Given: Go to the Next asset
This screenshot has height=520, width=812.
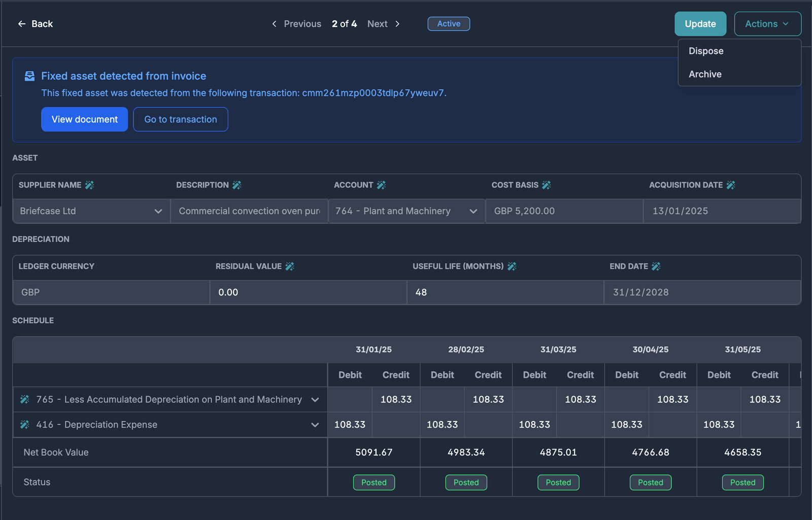Looking at the screenshot, I should [384, 24].
